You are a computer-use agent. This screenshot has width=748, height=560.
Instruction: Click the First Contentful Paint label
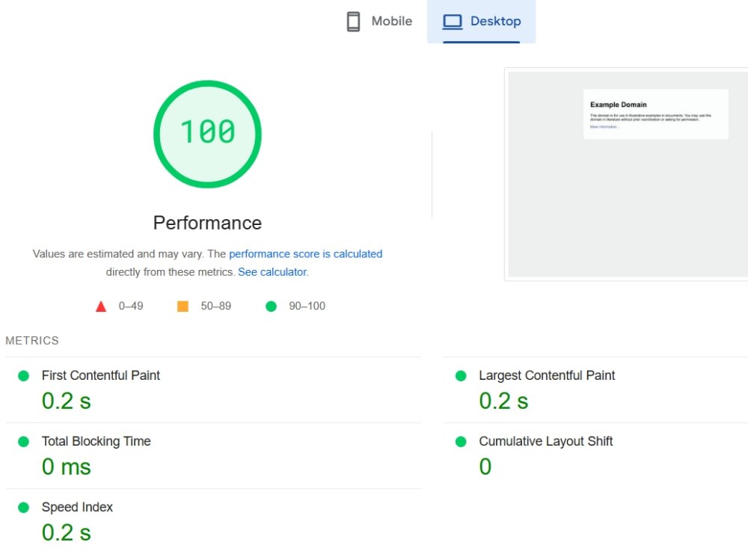(101, 375)
